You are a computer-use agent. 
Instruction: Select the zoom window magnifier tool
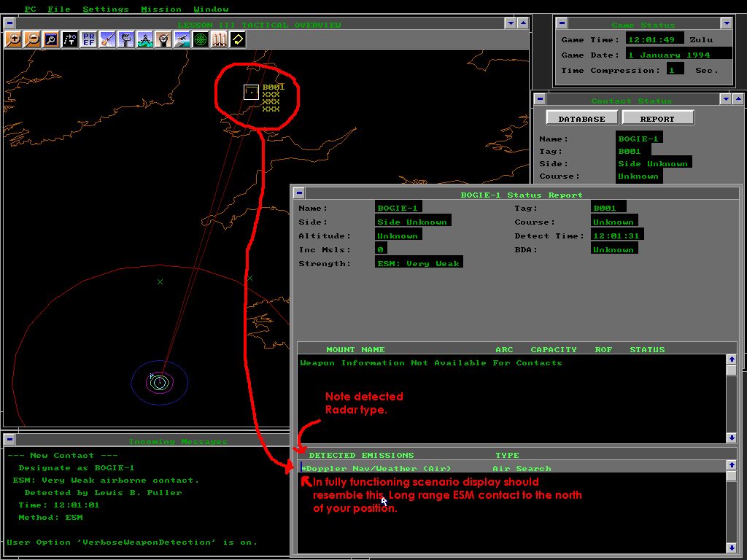click(x=51, y=39)
